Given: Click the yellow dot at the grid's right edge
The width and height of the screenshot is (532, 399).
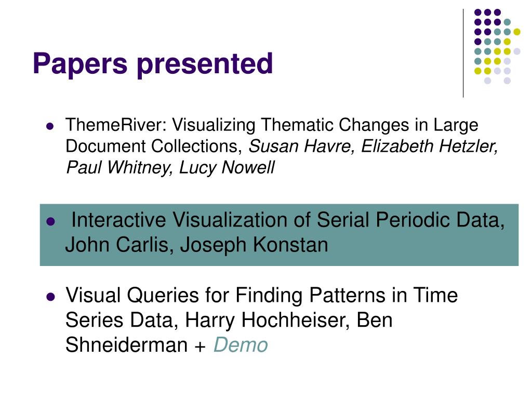Looking at the screenshot, I should pos(517,32).
